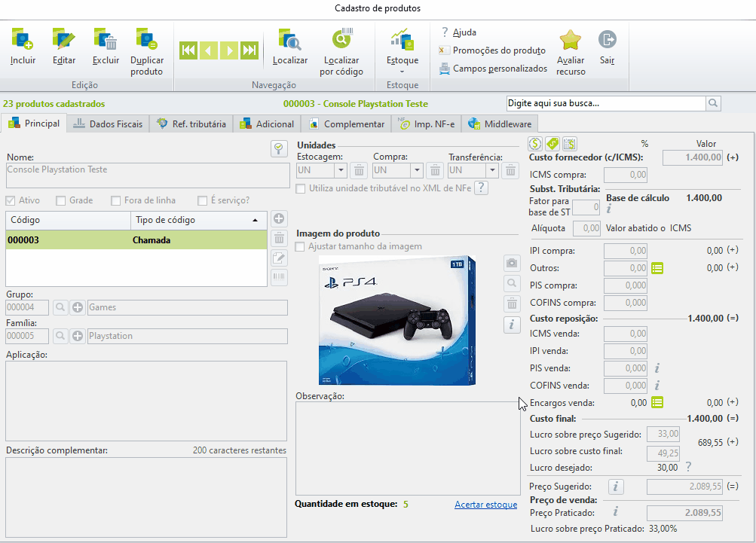
Task: Click the product image info icon
Action: click(512, 325)
